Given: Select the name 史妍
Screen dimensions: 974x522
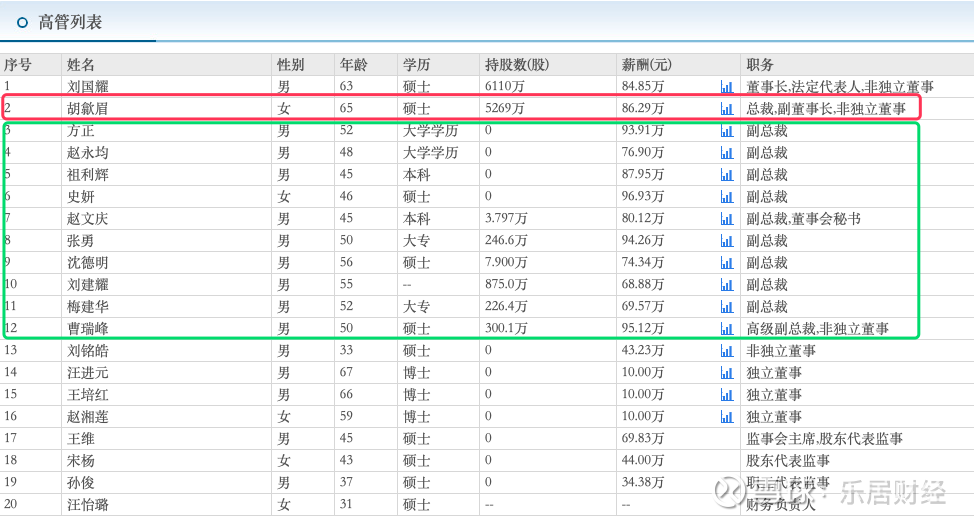Looking at the screenshot, I should click(x=81, y=197).
